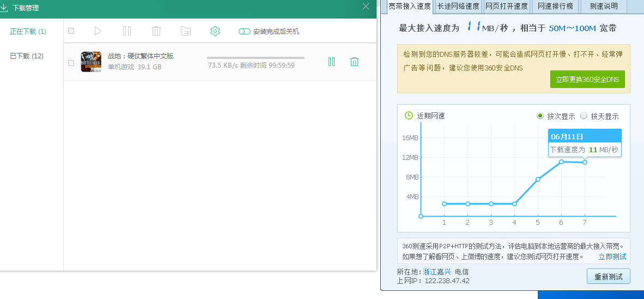Click the toolbar pause-all icon
Screen dimensions: 644x299
[127, 31]
